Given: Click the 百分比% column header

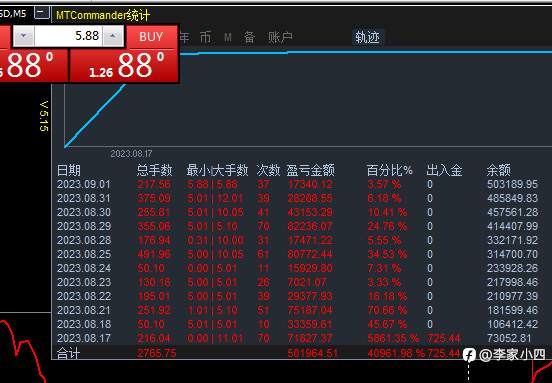Looking at the screenshot, I should 389,170.
